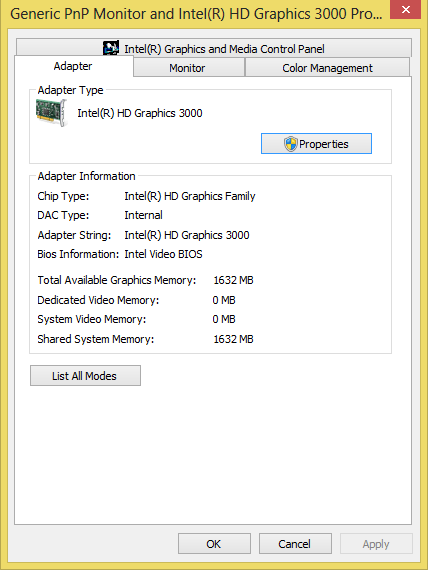The image size is (428, 570).
Task: Close the properties window
Action: coord(405,9)
